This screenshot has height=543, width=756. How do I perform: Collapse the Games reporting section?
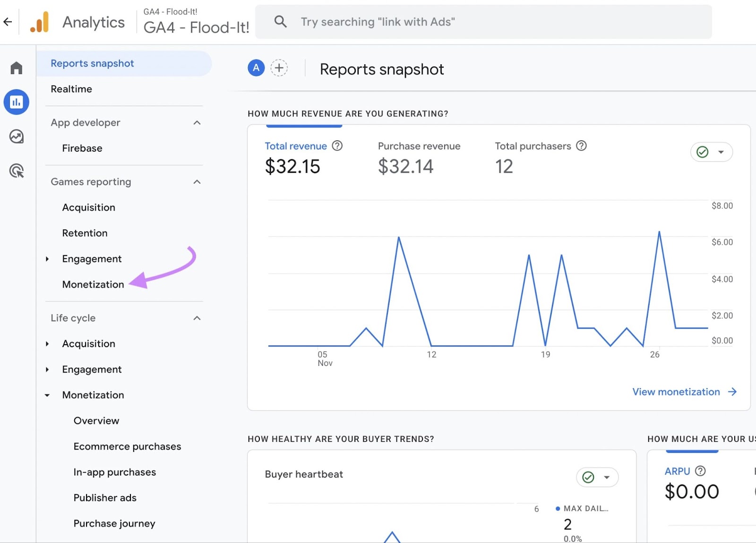click(x=197, y=182)
